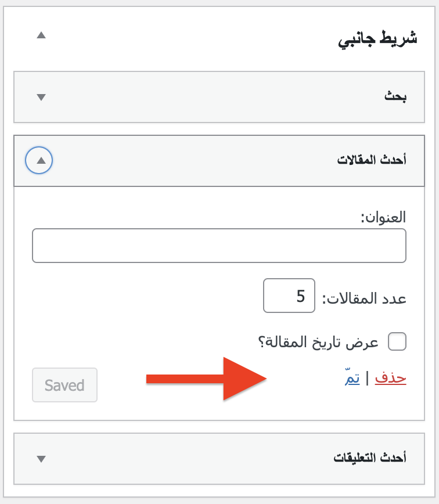Click the large red arrow graphic
The height and width of the screenshot is (504, 439).
click(x=232, y=379)
